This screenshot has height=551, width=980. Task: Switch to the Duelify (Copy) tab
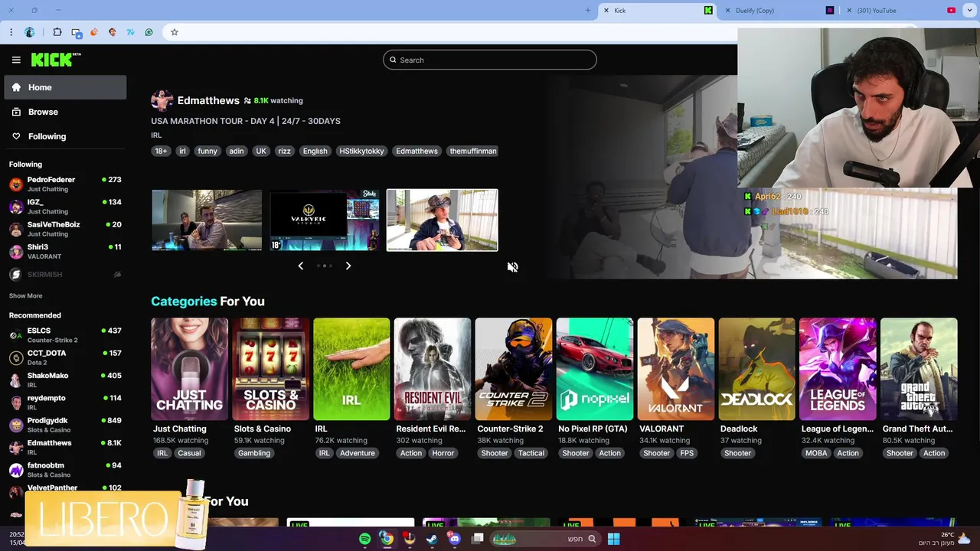[x=781, y=11]
